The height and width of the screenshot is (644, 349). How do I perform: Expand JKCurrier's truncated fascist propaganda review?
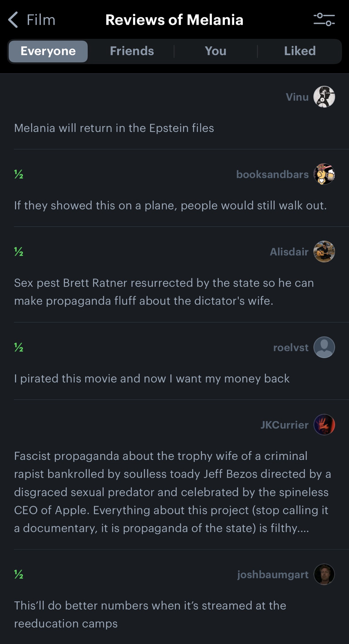[172, 492]
